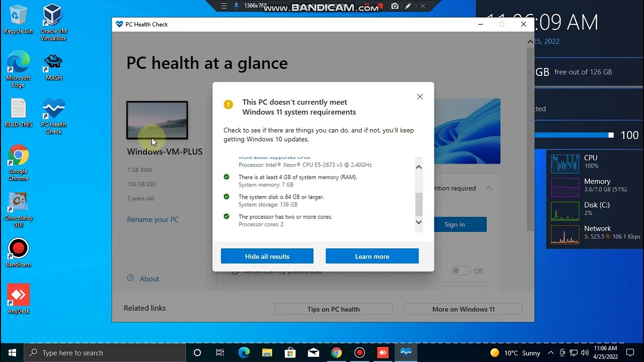The height and width of the screenshot is (362, 644).
Task: Open the Memory graph in monitor widget
Action: pos(565,187)
